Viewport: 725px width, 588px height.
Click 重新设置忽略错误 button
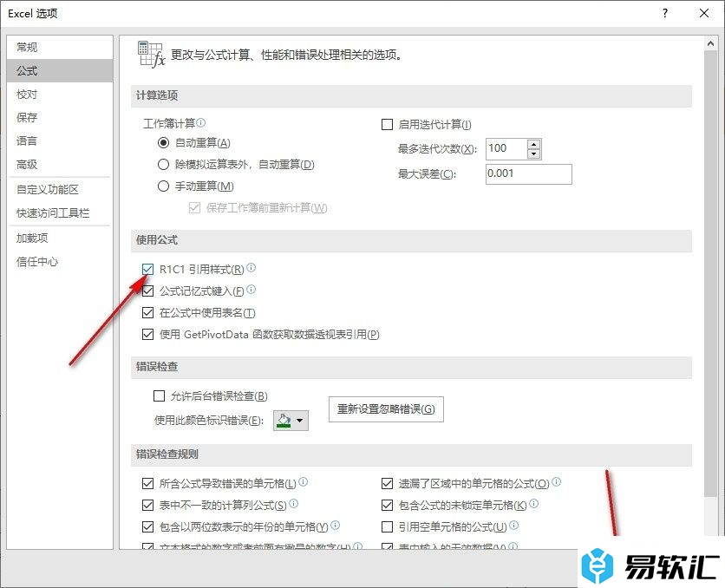click(x=386, y=409)
